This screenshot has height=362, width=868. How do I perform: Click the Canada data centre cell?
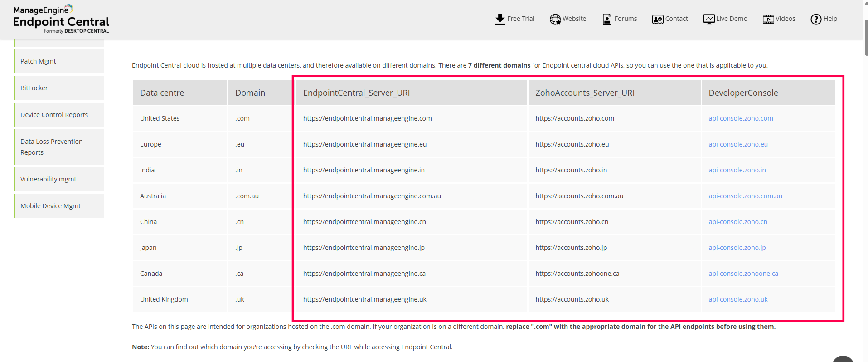tap(180, 274)
